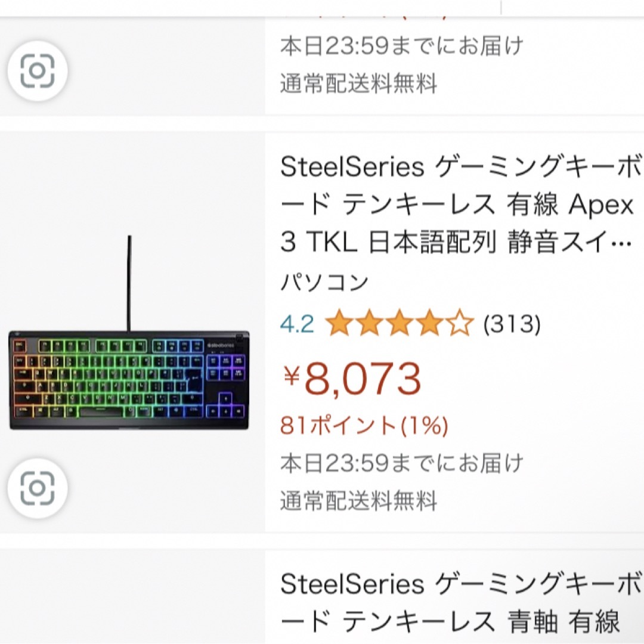Open the SteelSeries Apex 3 TKL product title
The width and height of the screenshot is (644, 644).
(x=460, y=204)
